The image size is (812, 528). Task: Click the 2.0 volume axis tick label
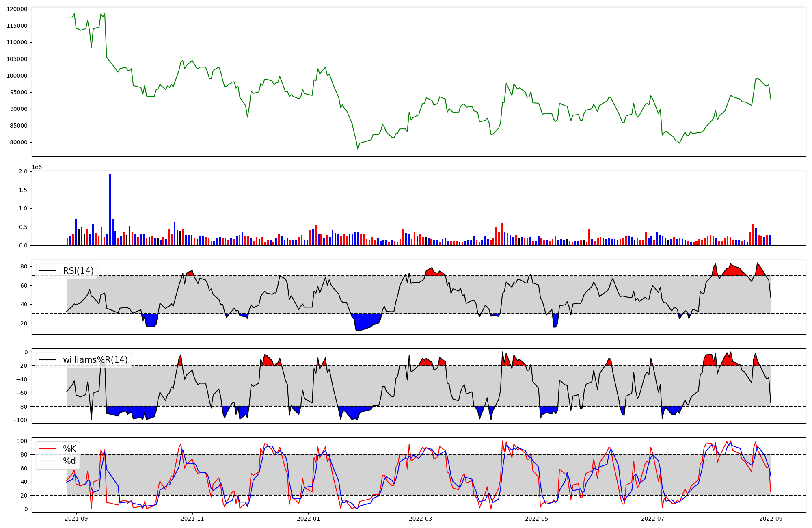pos(24,171)
